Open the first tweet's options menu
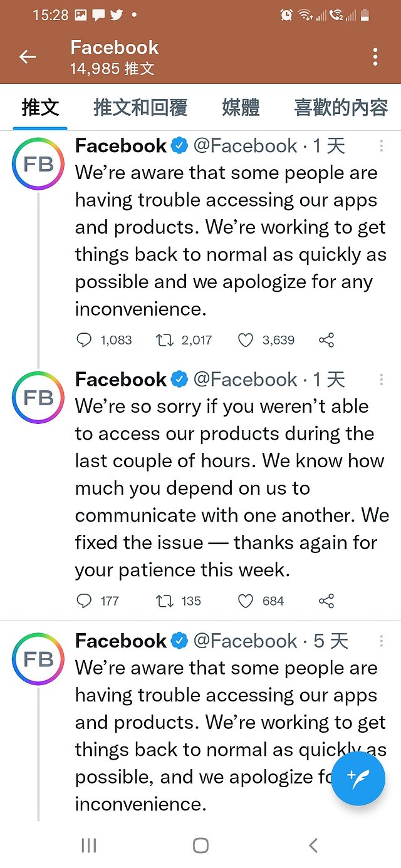 [x=382, y=145]
